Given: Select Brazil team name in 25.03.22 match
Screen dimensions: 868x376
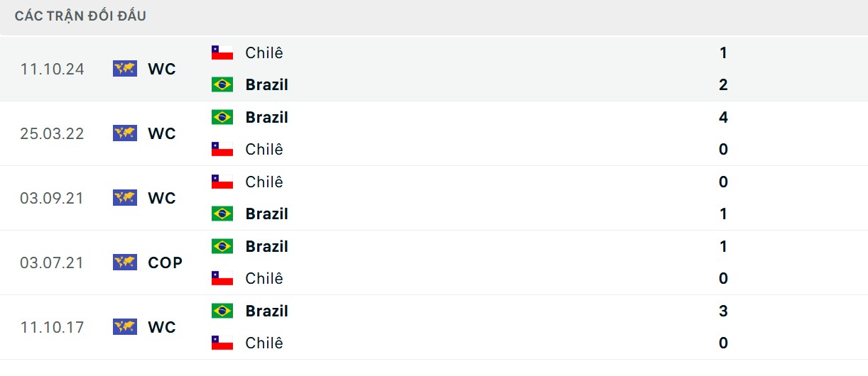Looking at the screenshot, I should tap(267, 117).
